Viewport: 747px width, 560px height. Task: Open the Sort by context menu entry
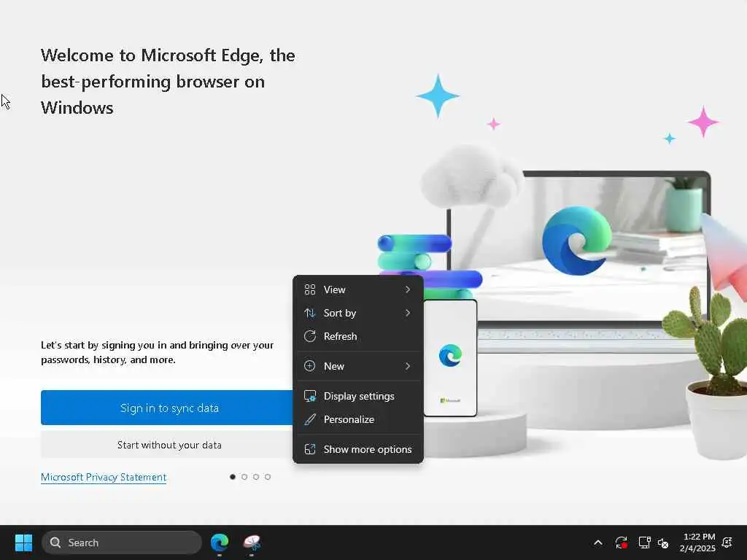(357, 313)
